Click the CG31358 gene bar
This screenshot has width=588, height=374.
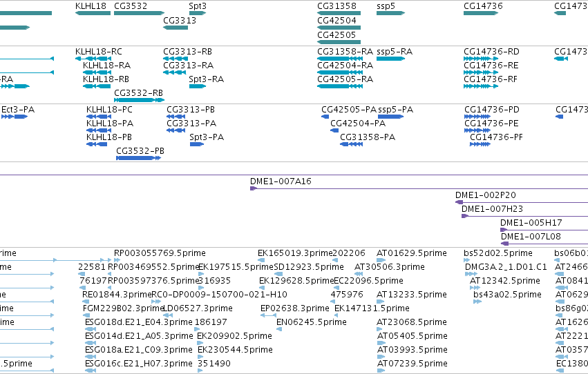click(x=339, y=13)
